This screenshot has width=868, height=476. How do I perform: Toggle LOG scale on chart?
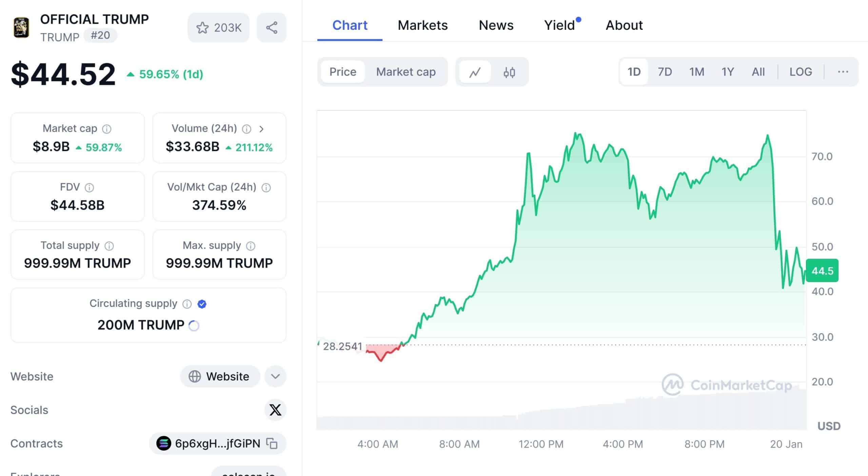pyautogui.click(x=801, y=72)
